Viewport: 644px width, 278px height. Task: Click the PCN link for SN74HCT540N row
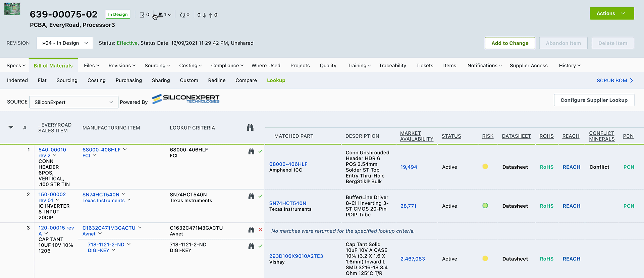coord(629,206)
